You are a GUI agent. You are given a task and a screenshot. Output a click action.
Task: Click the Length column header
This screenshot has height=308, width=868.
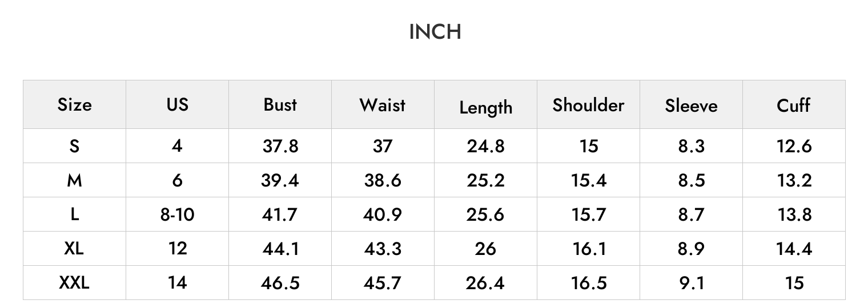pyautogui.click(x=485, y=107)
